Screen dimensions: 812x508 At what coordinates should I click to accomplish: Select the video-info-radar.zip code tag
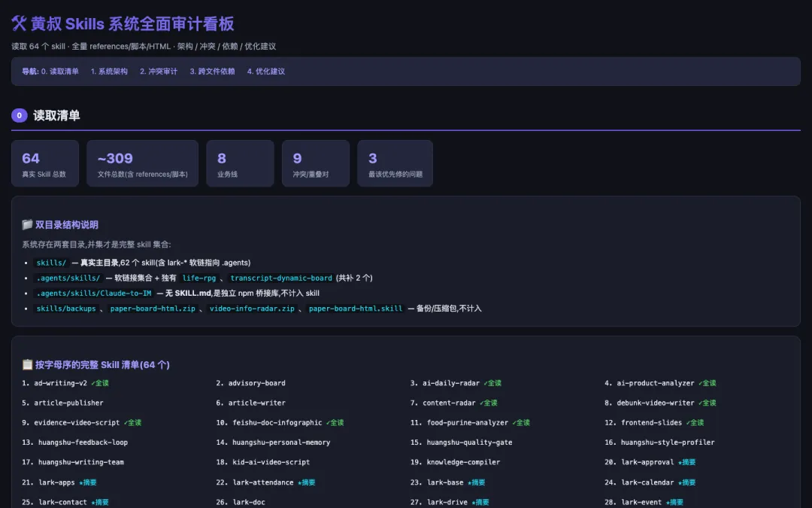point(252,309)
